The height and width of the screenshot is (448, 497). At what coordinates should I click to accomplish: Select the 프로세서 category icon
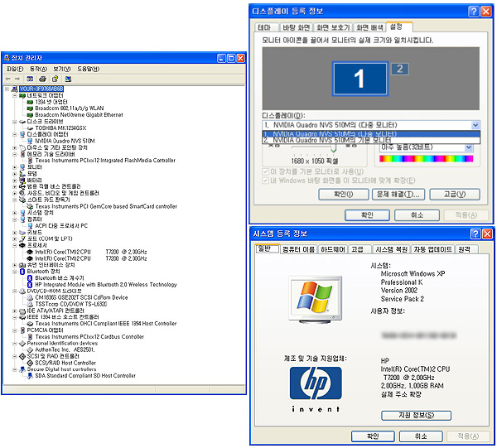tap(22, 246)
